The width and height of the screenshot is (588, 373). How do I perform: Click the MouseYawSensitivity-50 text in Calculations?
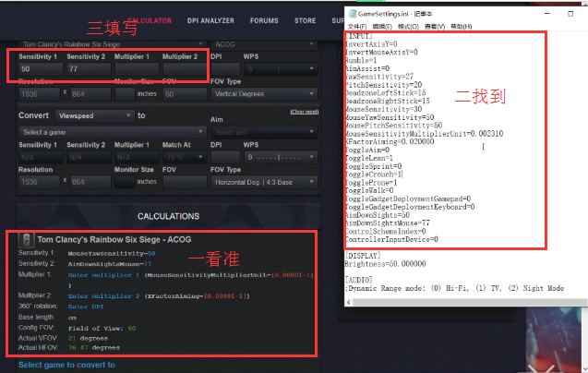pos(112,253)
